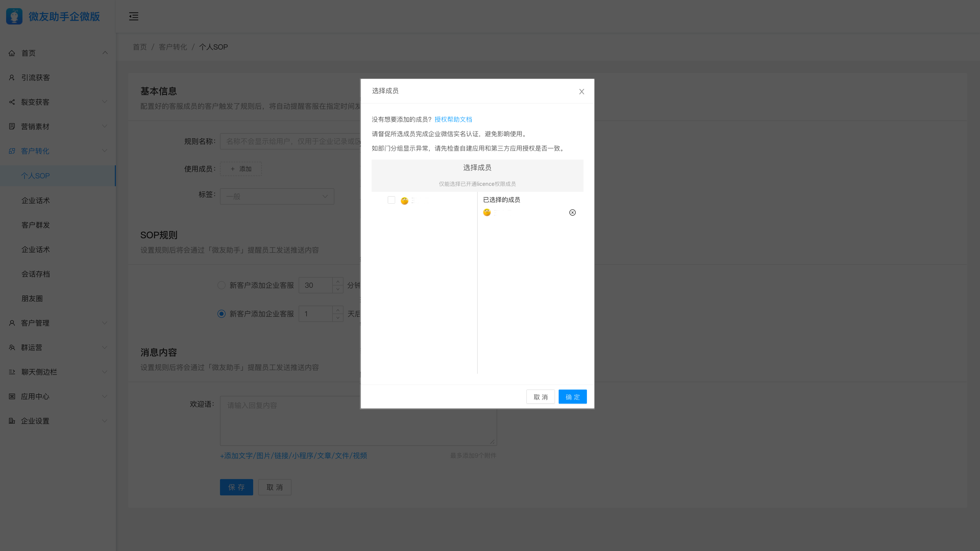Viewport: 980px width, 551px height.
Task: Click 取消 button in dialog
Action: (x=540, y=397)
